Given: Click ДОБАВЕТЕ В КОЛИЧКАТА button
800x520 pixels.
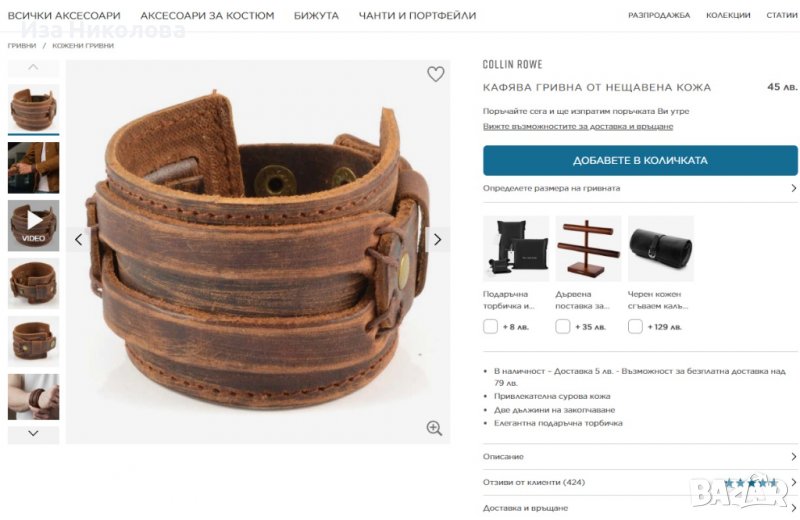Looking at the screenshot, I should [x=640, y=160].
